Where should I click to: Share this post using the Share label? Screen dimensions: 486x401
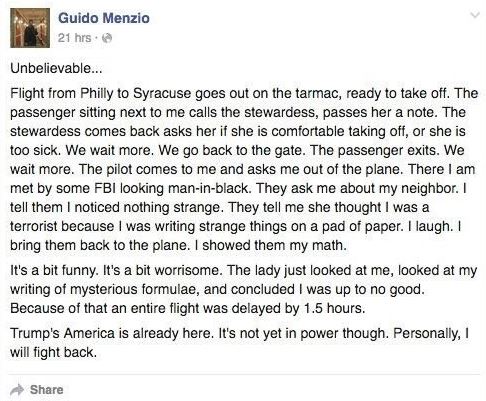47,390
